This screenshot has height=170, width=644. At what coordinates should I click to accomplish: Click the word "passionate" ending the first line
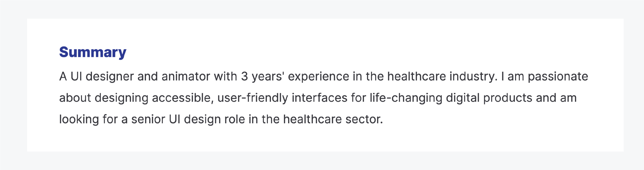click(x=558, y=76)
